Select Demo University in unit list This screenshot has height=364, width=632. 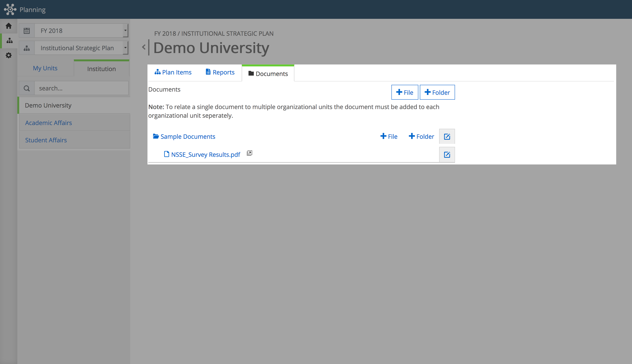pyautogui.click(x=74, y=105)
